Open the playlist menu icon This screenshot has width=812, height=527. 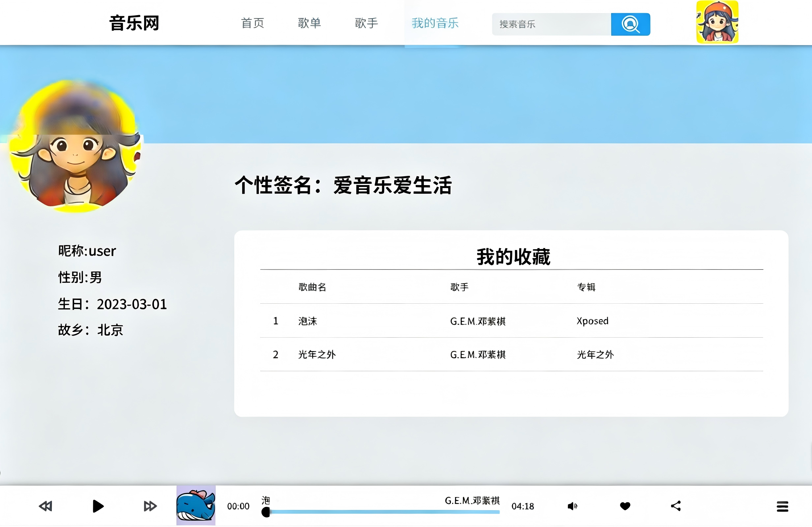pyautogui.click(x=782, y=507)
